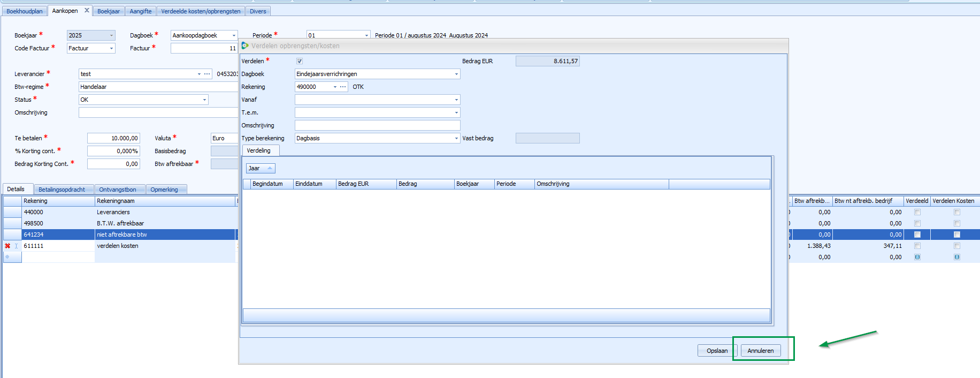Expand the Type berekening dropdown showing Dagbasis
The height and width of the screenshot is (378, 980).
pyautogui.click(x=456, y=138)
